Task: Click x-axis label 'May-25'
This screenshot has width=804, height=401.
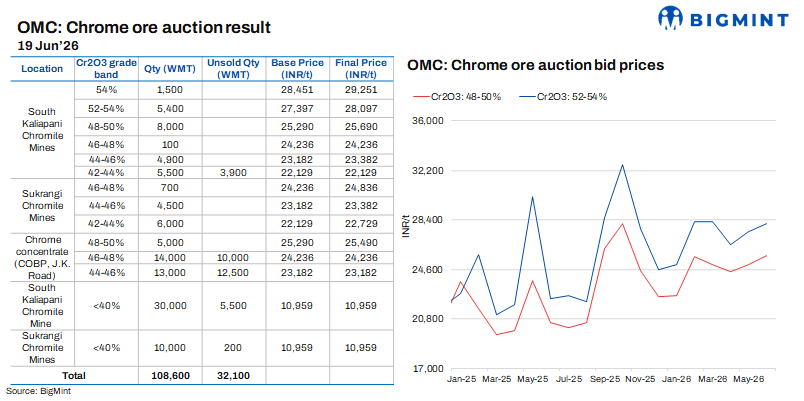Action: coord(534,380)
